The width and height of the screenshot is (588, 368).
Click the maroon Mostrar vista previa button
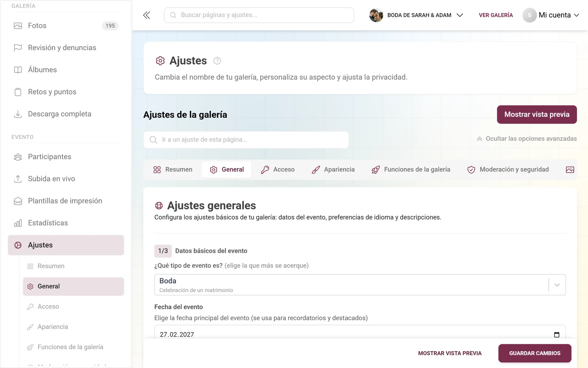coord(537,114)
